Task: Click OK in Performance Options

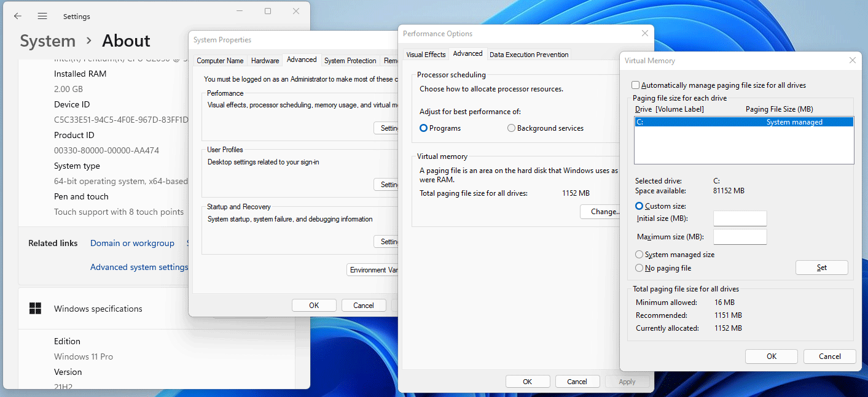Action: point(528,382)
